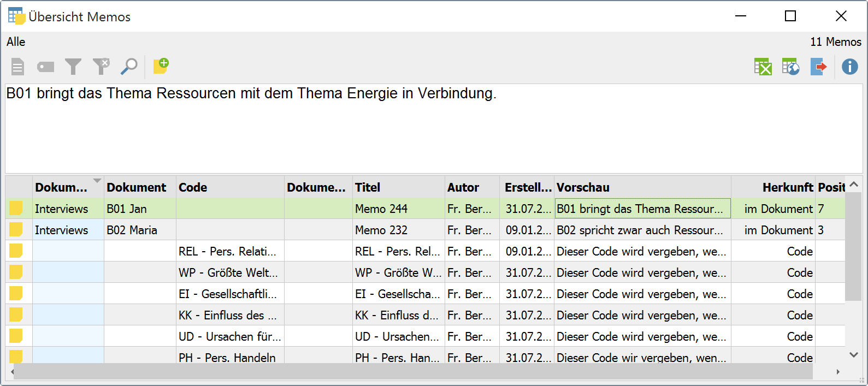Click horizontal scrollbar left arrow
This screenshot has width=868, height=386.
click(12, 372)
